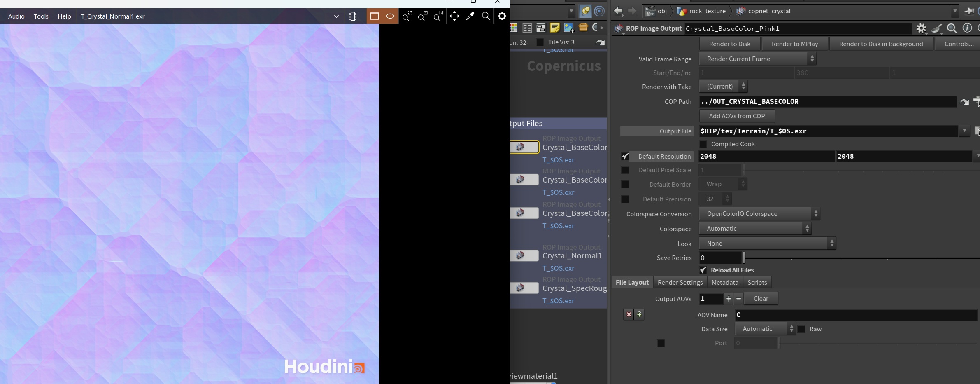980x384 pixels.
Task: Click the ladle presets icon beside node name
Action: point(937,28)
